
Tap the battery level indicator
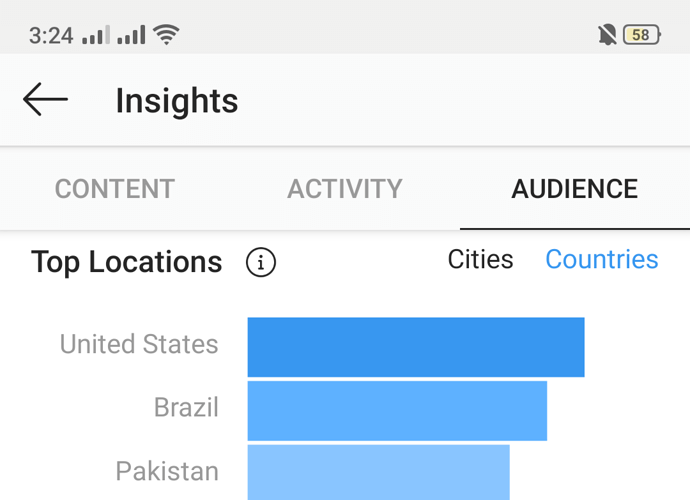tap(641, 35)
